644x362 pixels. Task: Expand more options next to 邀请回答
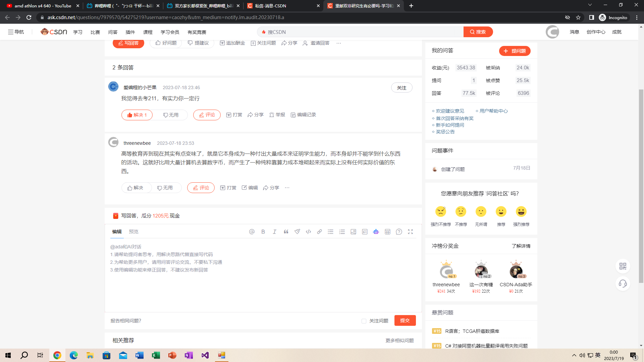(339, 43)
